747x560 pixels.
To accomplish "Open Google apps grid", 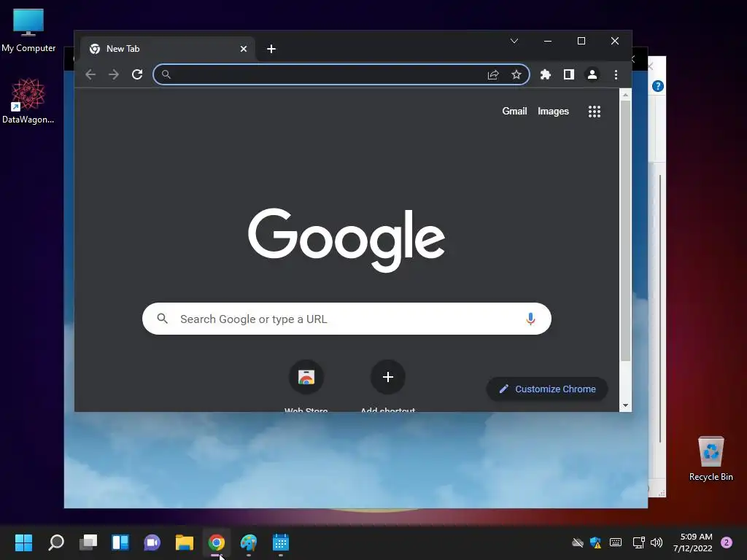I will coord(594,112).
